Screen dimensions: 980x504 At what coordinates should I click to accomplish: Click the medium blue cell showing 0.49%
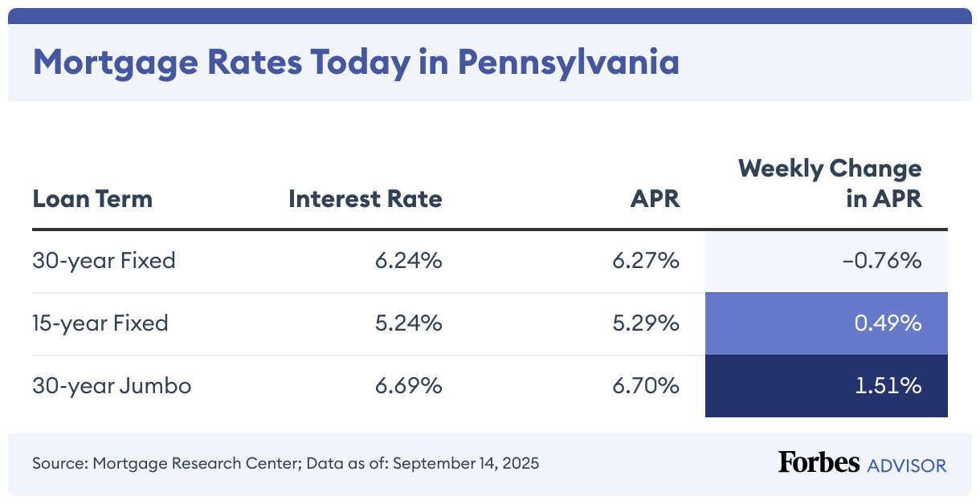826,323
